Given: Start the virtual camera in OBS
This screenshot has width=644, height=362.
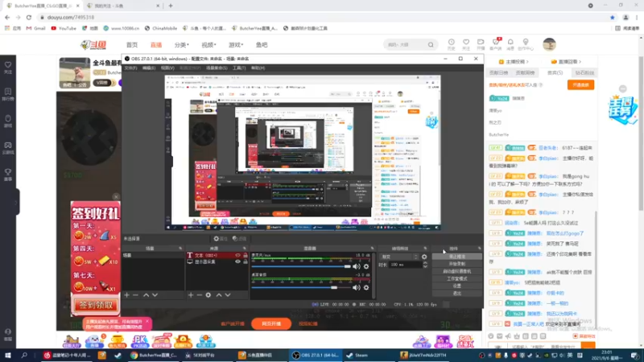Looking at the screenshot, I should (x=457, y=271).
